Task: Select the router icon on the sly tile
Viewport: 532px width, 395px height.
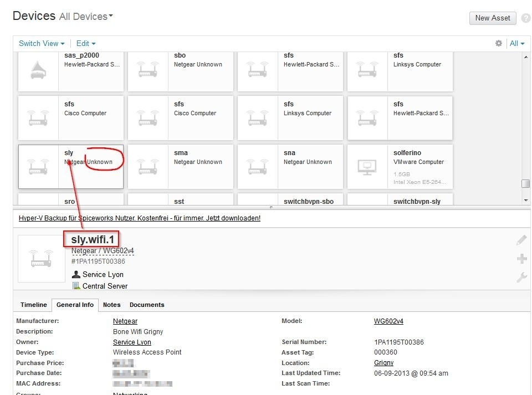Action: pyautogui.click(x=38, y=167)
